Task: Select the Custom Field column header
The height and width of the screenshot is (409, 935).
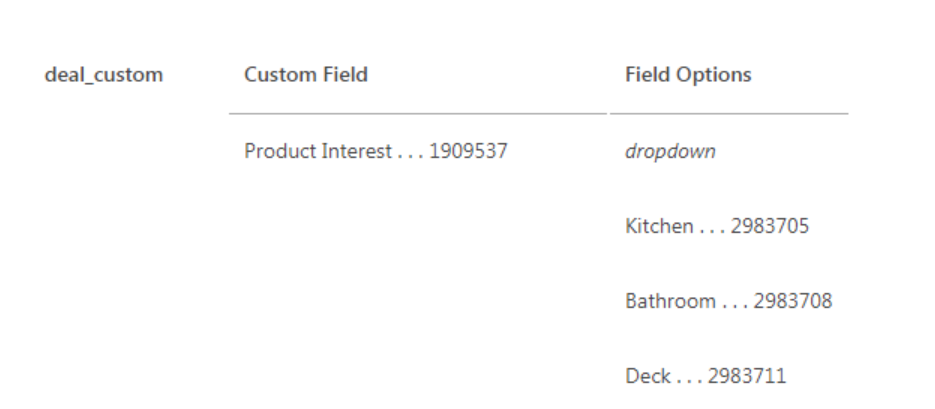Action: click(x=306, y=75)
